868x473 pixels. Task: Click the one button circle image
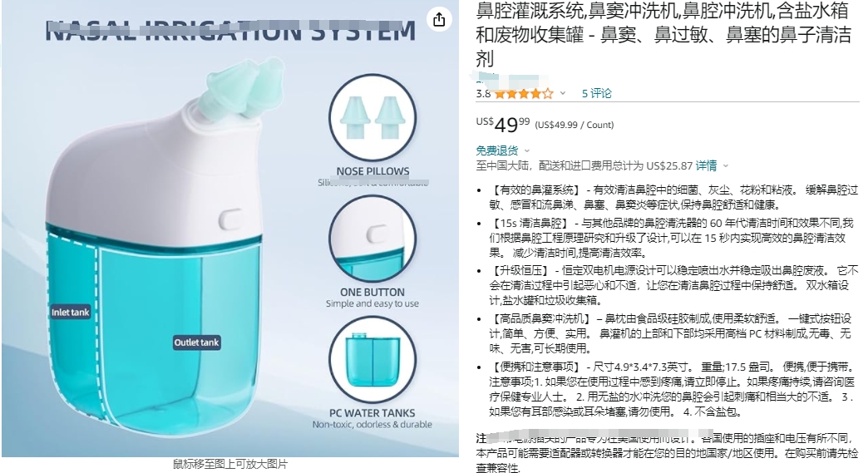point(372,239)
